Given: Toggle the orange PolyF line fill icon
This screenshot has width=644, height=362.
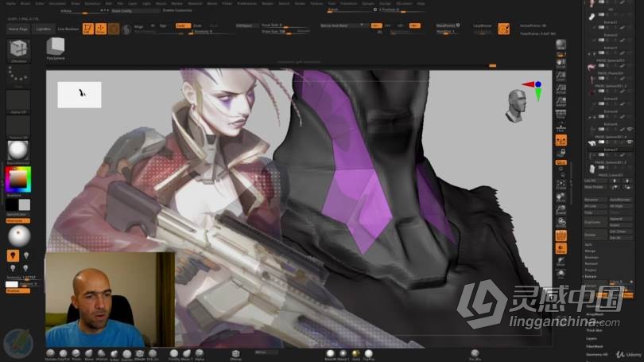Looking at the screenshot, I should point(561,235).
